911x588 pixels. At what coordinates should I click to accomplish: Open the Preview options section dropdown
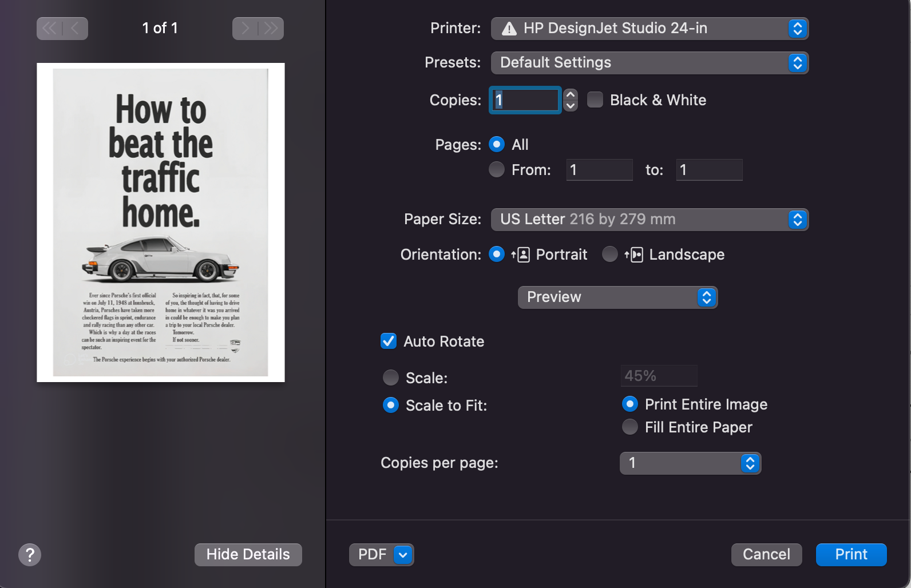pyautogui.click(x=617, y=297)
